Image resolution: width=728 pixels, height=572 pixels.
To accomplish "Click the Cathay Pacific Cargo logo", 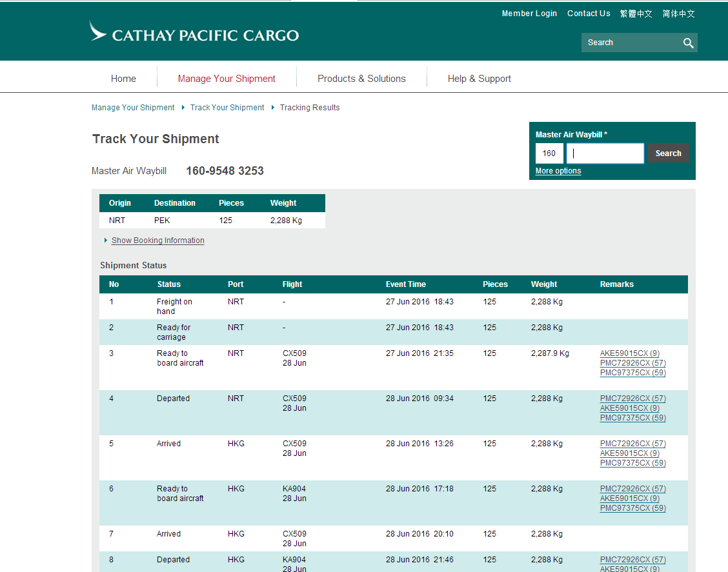I will pos(194,32).
